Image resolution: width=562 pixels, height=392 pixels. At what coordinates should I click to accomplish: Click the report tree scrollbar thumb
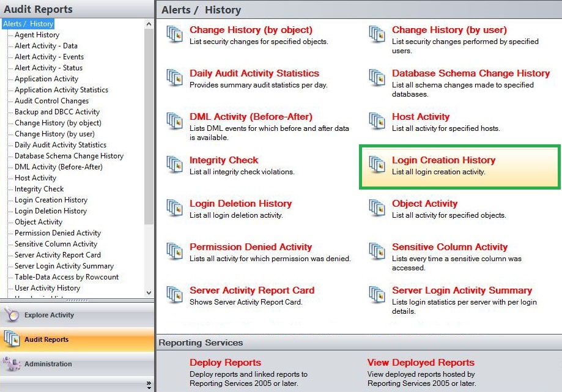point(149,127)
